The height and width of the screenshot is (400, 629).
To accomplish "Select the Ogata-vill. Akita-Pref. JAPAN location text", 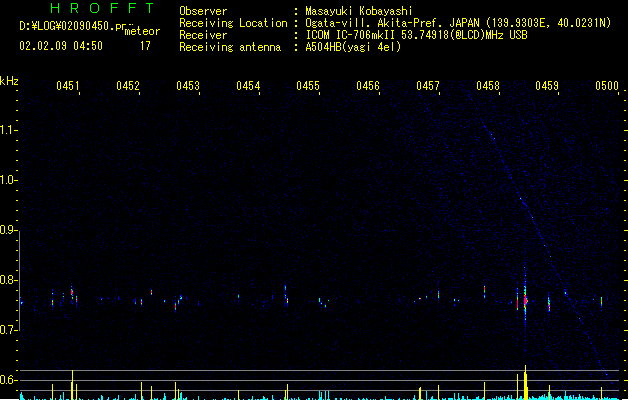I will [458, 23].
